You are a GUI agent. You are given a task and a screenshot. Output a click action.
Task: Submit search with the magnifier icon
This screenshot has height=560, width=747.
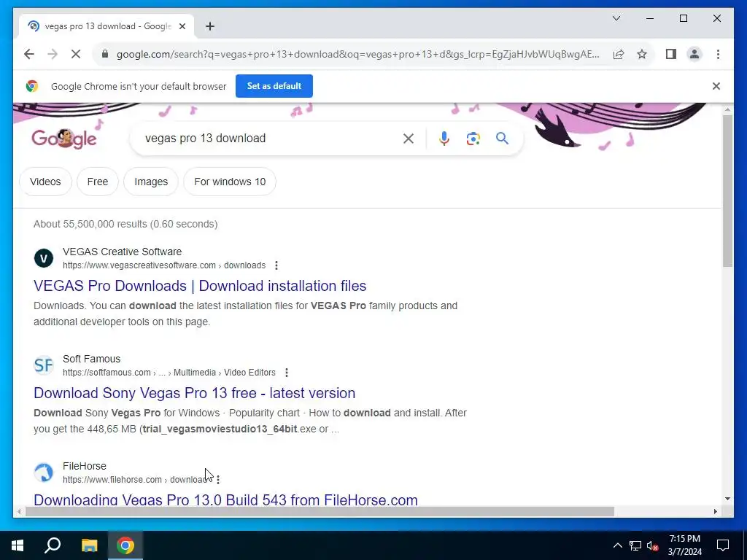502,139
